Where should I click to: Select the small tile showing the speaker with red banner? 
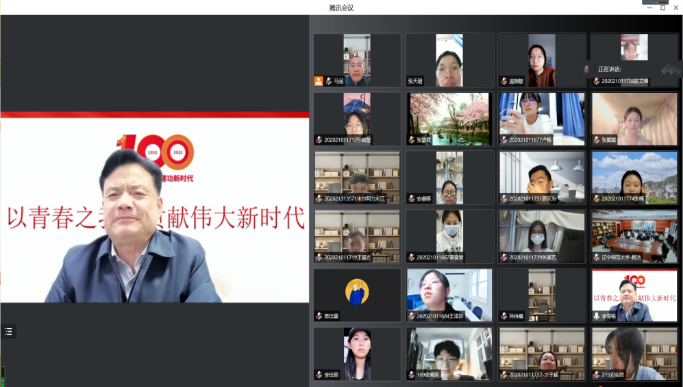(x=634, y=295)
